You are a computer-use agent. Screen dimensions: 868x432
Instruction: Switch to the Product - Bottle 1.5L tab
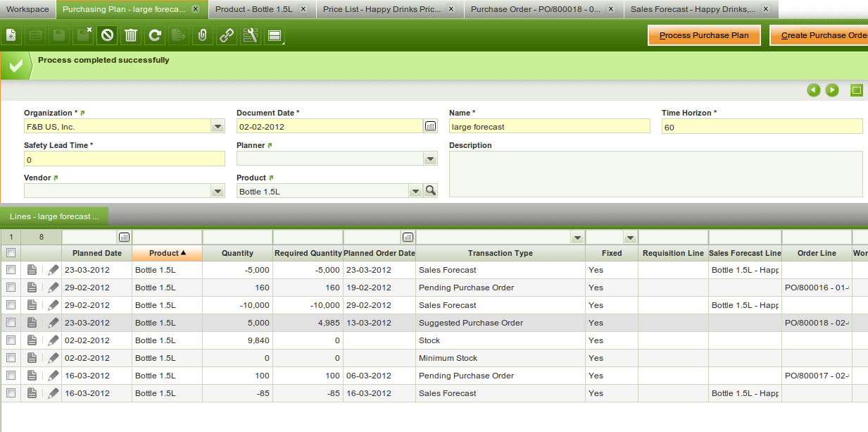point(253,9)
